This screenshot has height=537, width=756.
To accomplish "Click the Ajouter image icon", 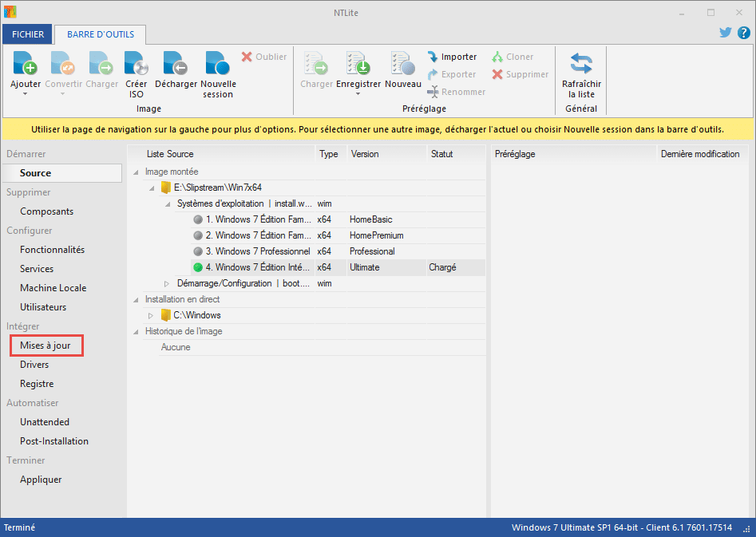I will coord(25,63).
